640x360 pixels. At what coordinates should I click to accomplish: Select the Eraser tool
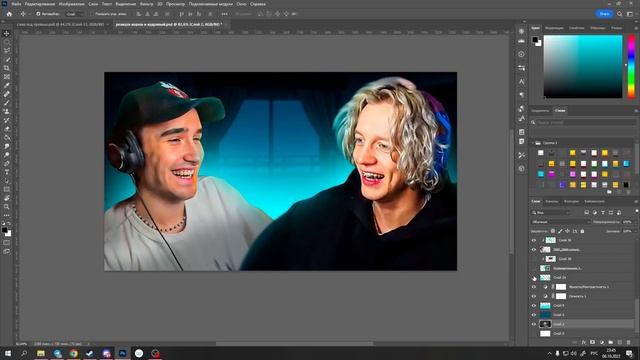pyautogui.click(x=7, y=129)
